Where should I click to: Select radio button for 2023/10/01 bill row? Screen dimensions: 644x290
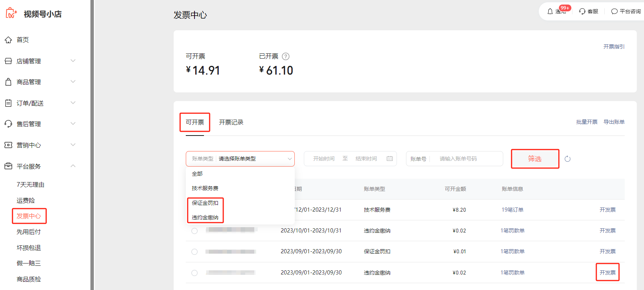tap(194, 231)
